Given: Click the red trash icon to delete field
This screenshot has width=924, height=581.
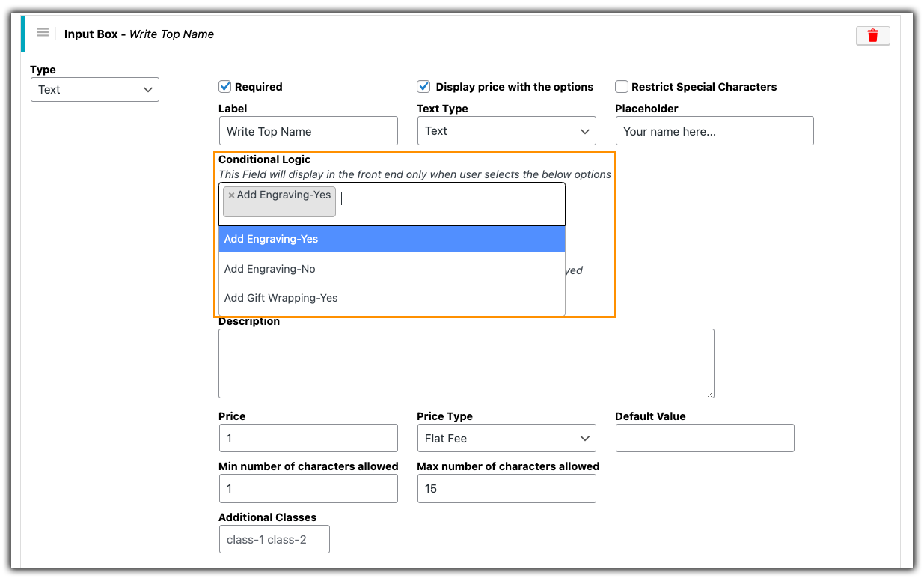Looking at the screenshot, I should tap(872, 35).
